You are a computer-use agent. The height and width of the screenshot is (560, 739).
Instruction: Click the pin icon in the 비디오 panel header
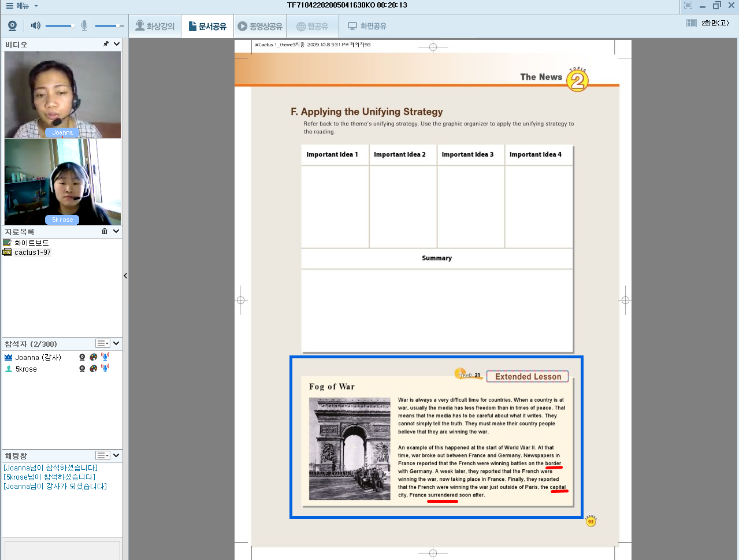(x=106, y=44)
